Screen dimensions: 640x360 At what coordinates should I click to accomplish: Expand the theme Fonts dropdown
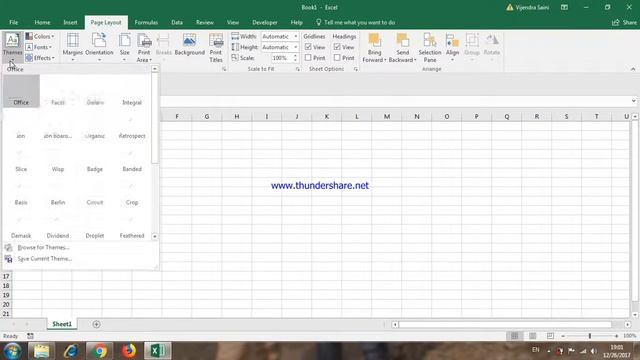tap(39, 47)
